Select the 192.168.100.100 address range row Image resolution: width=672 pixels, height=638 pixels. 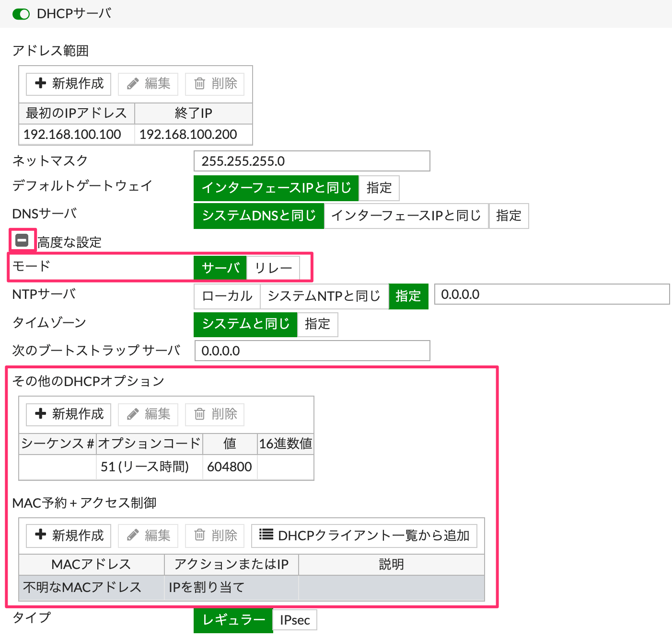click(x=72, y=135)
